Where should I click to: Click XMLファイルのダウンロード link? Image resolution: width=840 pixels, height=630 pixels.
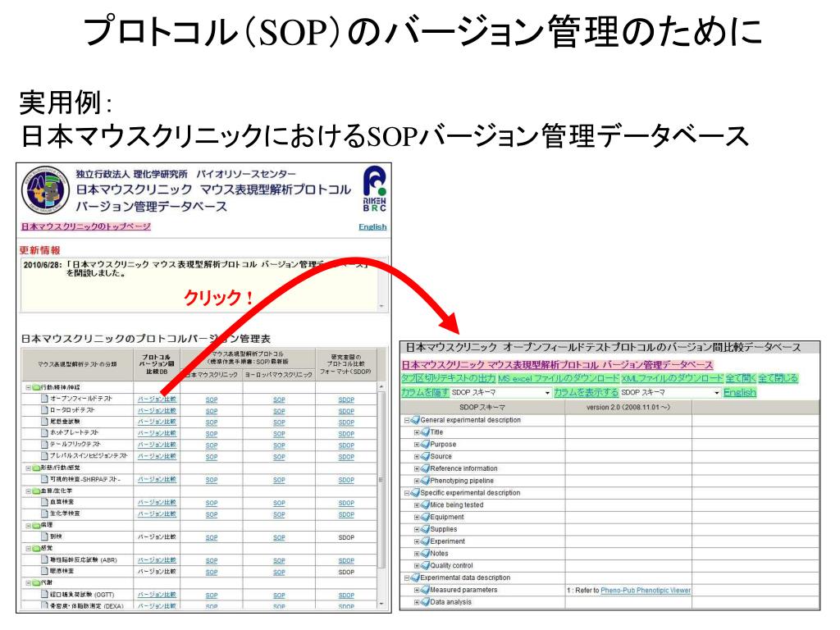point(673,378)
